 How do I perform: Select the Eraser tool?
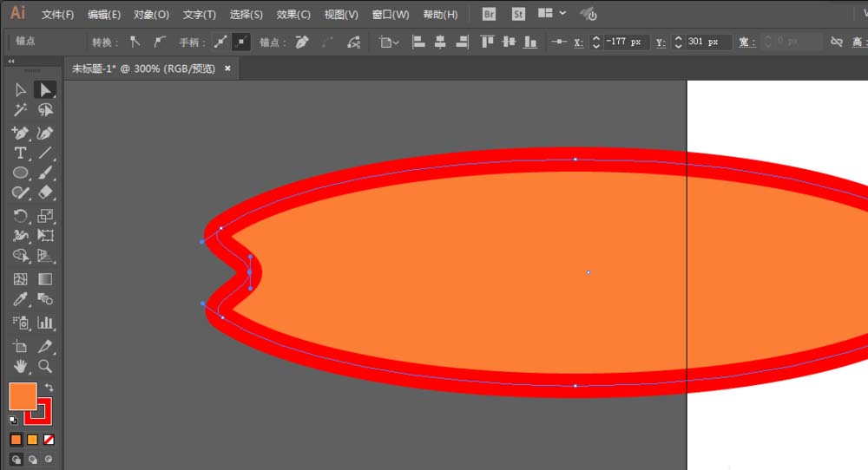45,193
